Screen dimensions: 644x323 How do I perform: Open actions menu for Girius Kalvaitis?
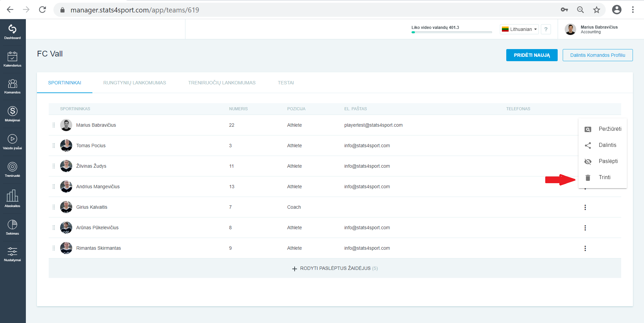pyautogui.click(x=585, y=207)
